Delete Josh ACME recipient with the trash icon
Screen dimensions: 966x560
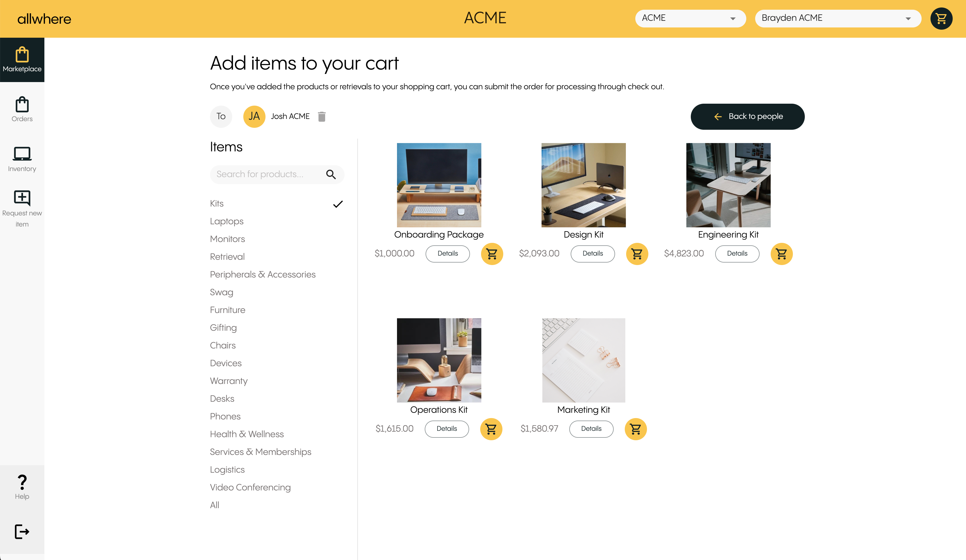coord(322,116)
